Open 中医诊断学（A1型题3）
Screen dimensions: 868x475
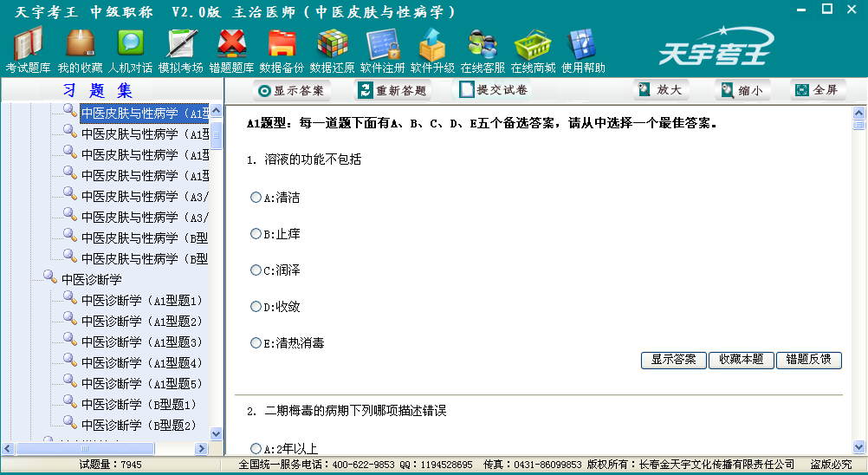click(x=142, y=342)
